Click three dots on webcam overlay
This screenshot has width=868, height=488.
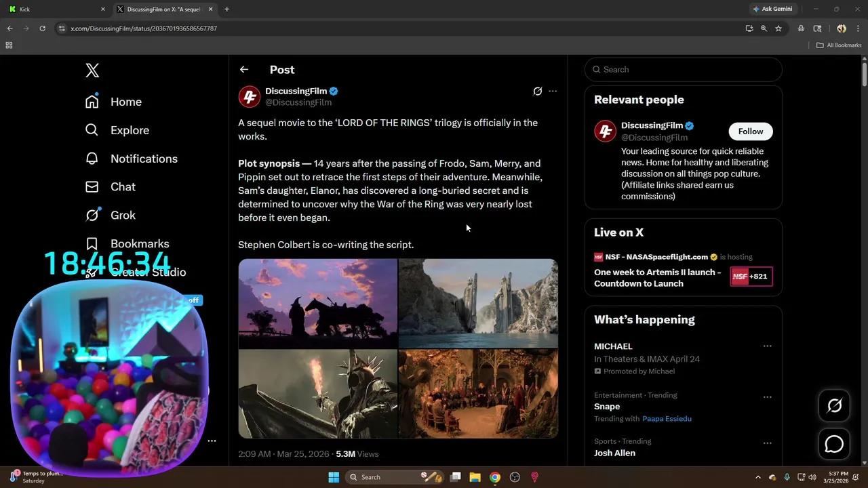[212, 441]
